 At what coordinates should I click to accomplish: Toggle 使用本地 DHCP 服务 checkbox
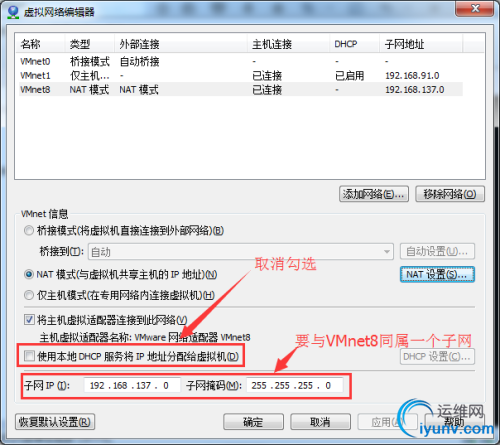[x=29, y=356]
